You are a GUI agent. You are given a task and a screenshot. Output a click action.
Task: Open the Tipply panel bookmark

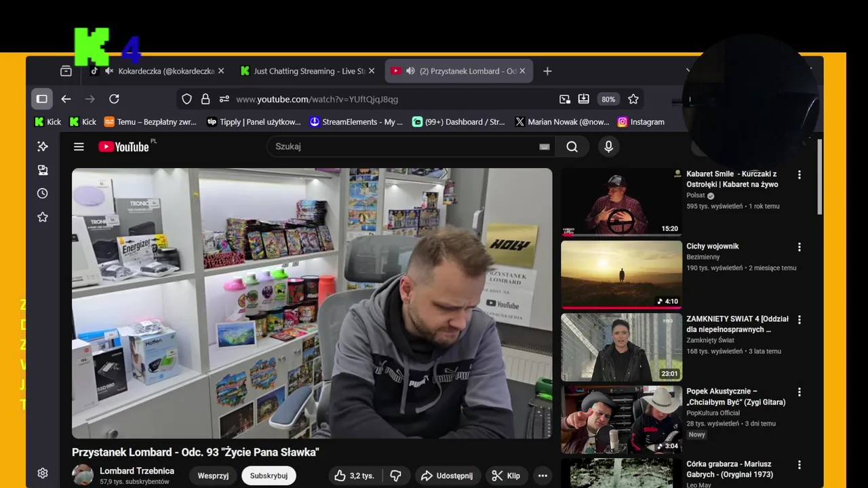pyautogui.click(x=254, y=122)
